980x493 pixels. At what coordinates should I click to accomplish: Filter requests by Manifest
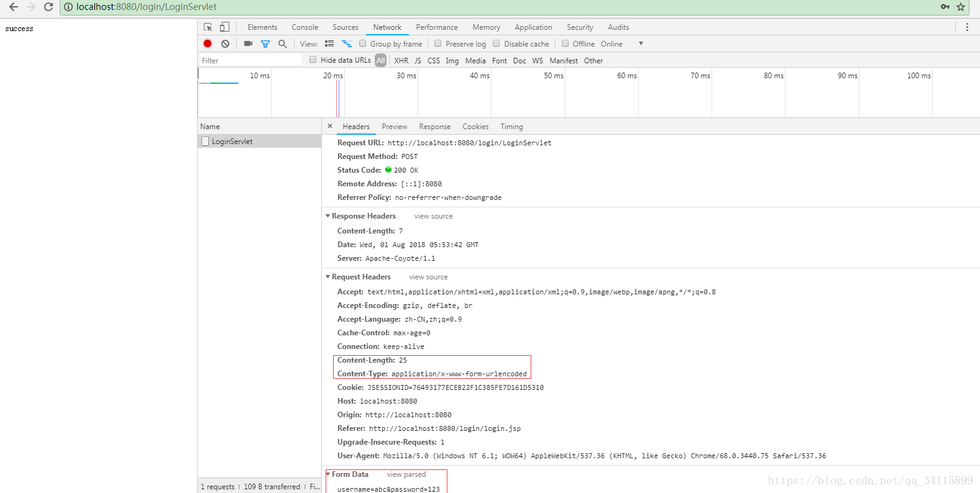click(x=564, y=61)
